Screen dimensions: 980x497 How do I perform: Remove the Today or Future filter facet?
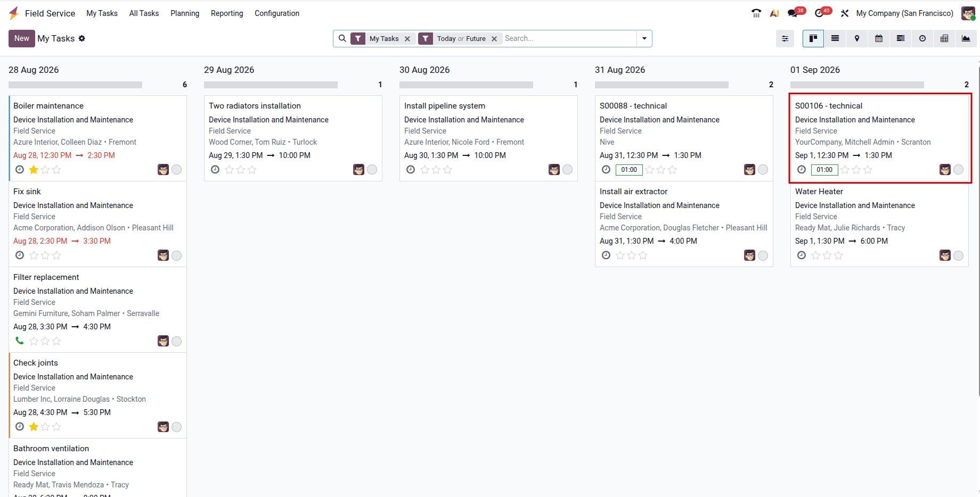494,39
